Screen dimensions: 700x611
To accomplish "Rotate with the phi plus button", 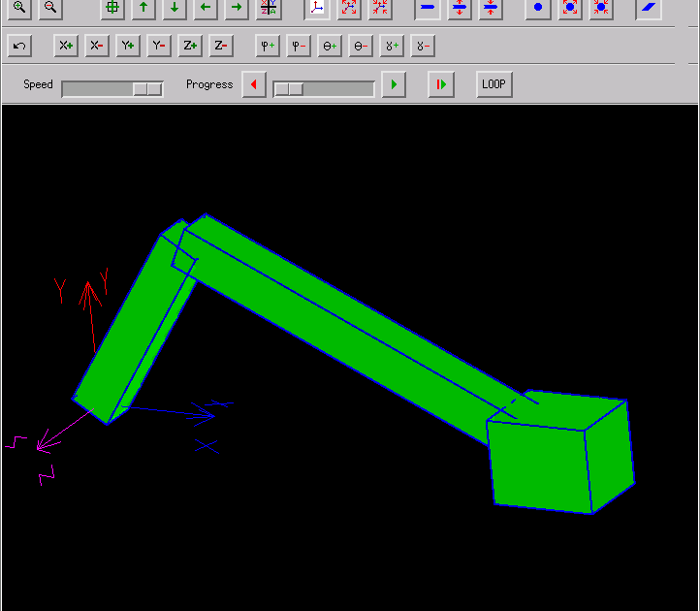I will click(268, 46).
